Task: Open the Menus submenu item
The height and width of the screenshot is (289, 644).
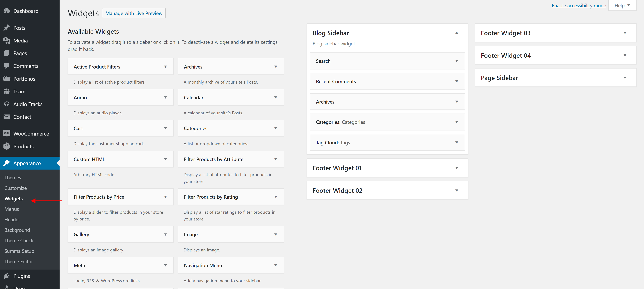Action: click(12, 209)
